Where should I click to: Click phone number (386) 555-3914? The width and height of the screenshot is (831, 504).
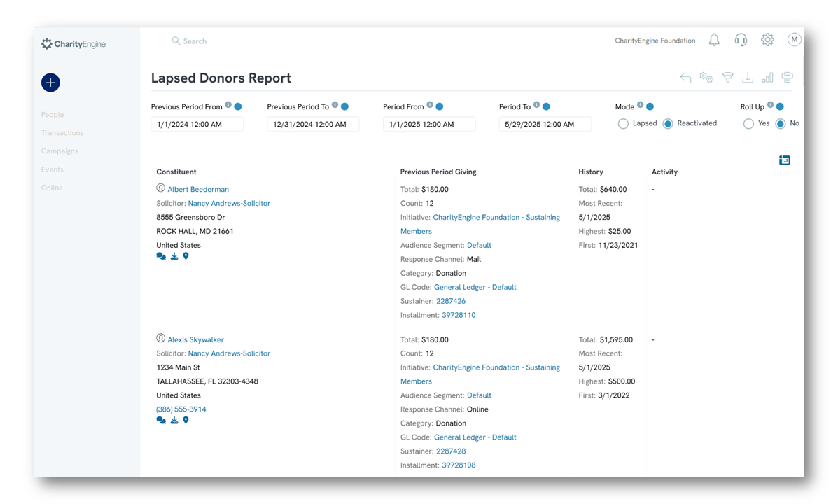181,409
